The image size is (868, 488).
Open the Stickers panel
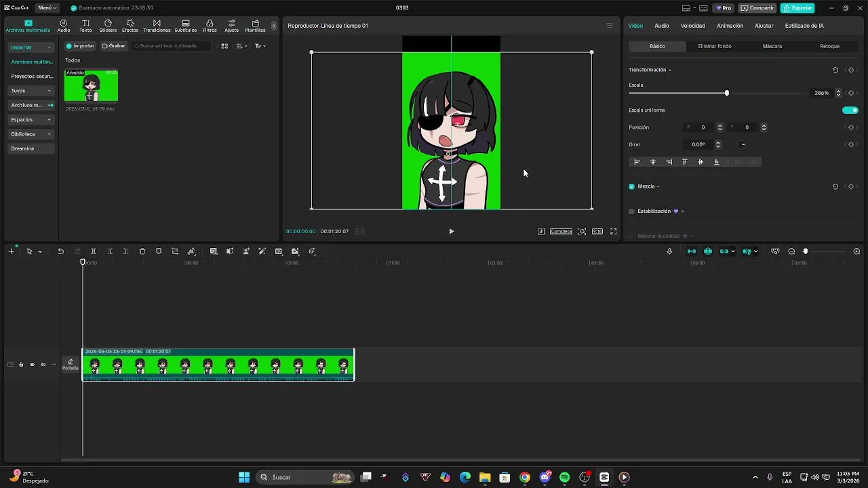click(108, 26)
